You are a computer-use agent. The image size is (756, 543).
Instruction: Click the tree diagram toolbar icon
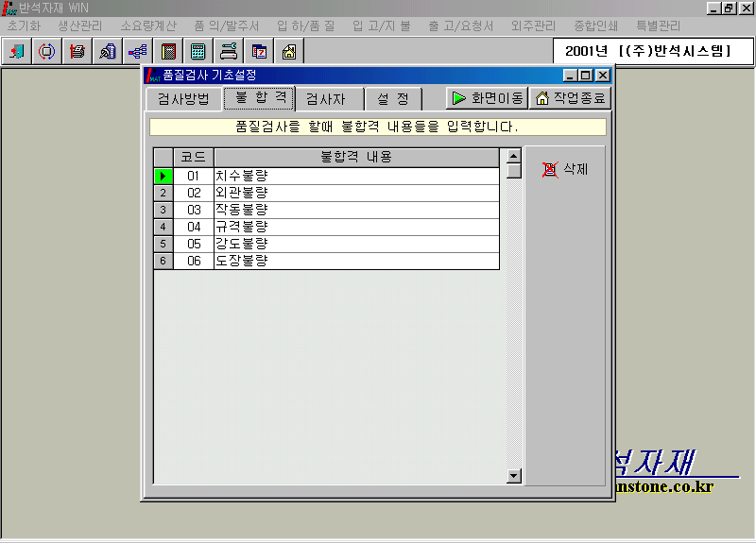click(137, 52)
